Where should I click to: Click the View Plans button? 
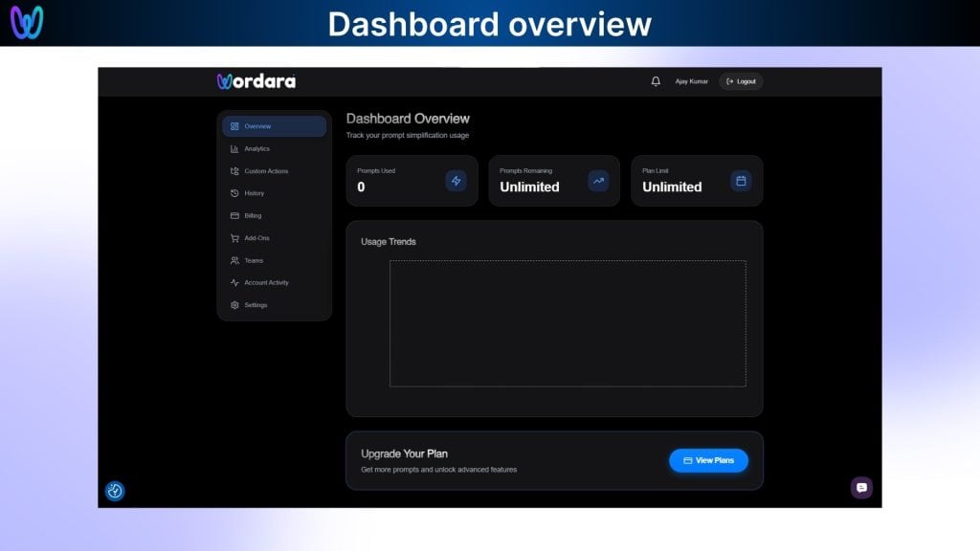click(x=708, y=460)
